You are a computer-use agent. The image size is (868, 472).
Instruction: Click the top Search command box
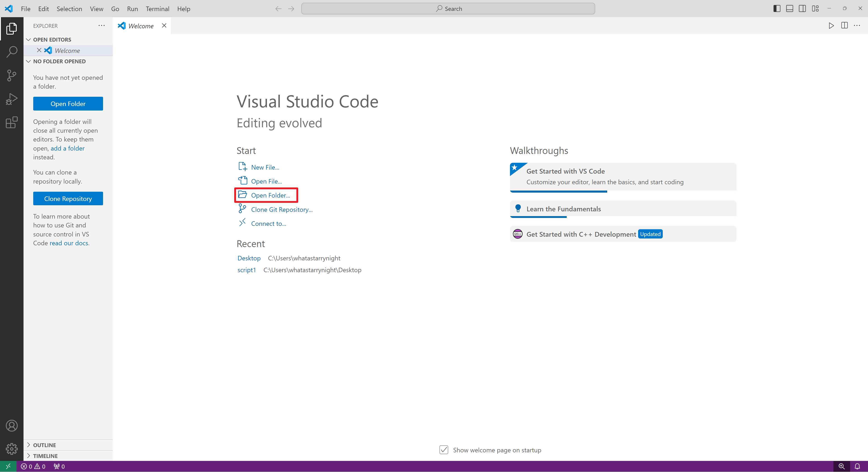tap(448, 9)
